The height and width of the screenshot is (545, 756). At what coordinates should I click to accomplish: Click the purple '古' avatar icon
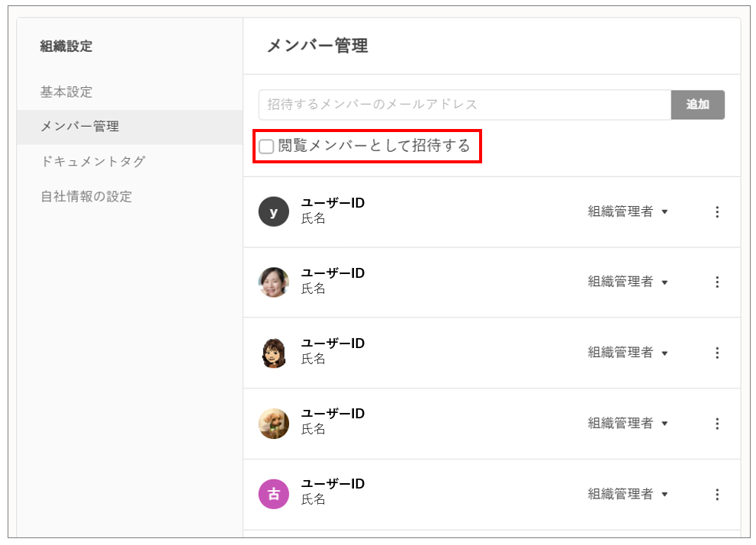pyautogui.click(x=274, y=494)
